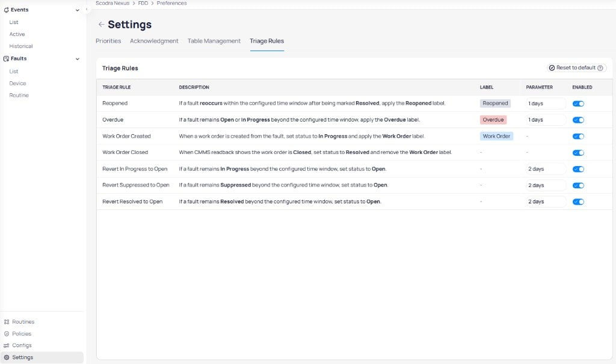
Task: Open the Priorities tab
Action: coord(108,41)
